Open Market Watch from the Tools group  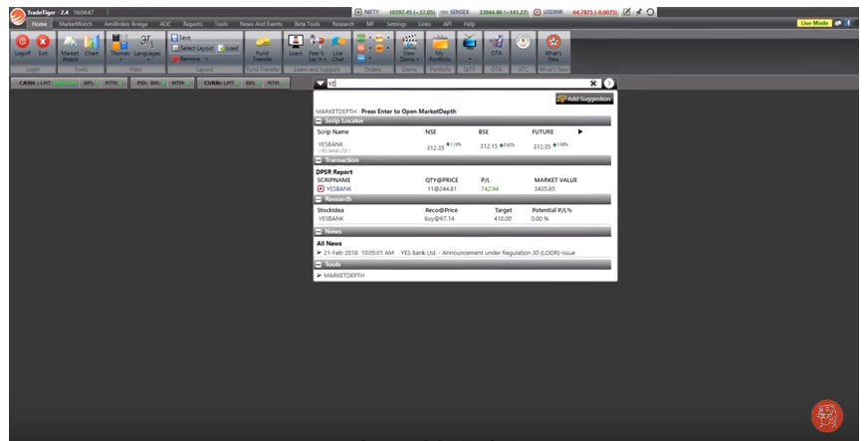70,48
